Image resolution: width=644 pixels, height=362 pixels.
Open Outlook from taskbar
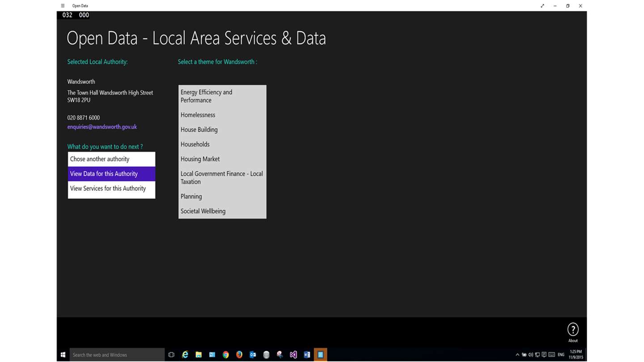[253, 355]
